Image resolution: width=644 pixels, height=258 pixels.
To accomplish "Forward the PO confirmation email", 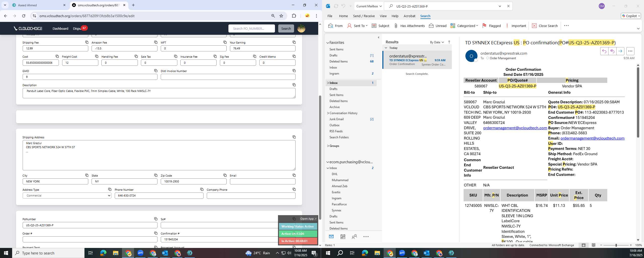I will tap(620, 51).
